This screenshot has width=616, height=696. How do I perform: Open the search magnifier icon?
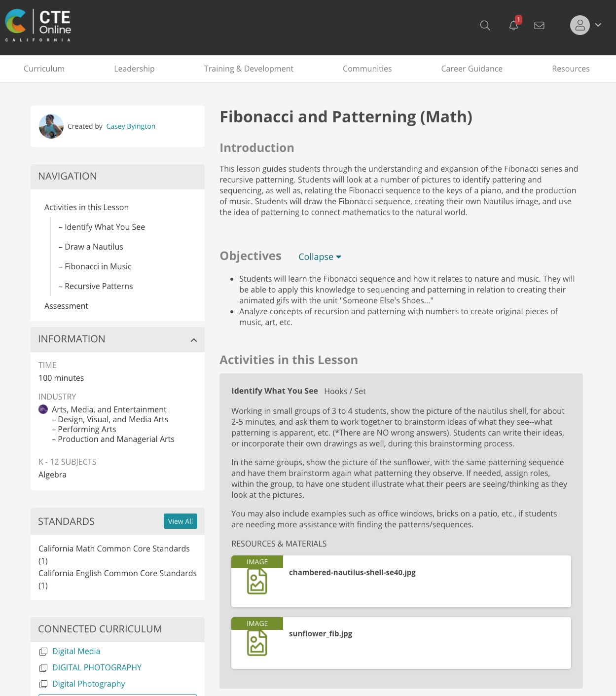click(x=485, y=25)
